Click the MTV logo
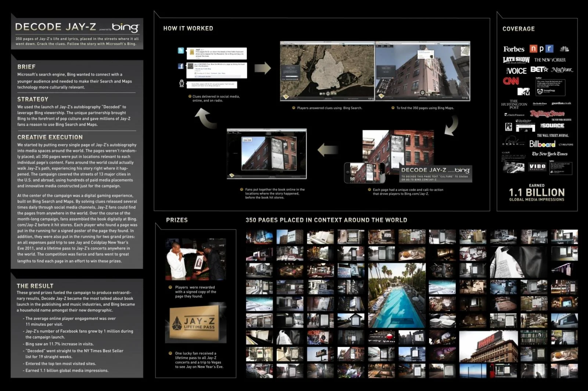This screenshot has width=588, height=391. point(523,91)
